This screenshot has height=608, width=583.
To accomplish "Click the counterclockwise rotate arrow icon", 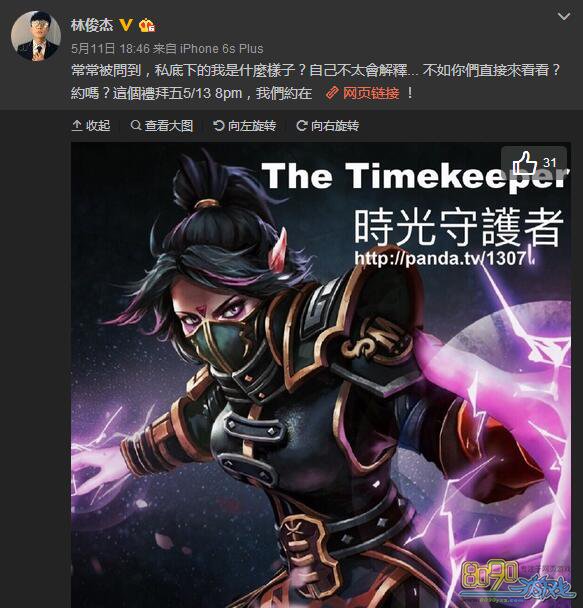I will click(x=219, y=125).
